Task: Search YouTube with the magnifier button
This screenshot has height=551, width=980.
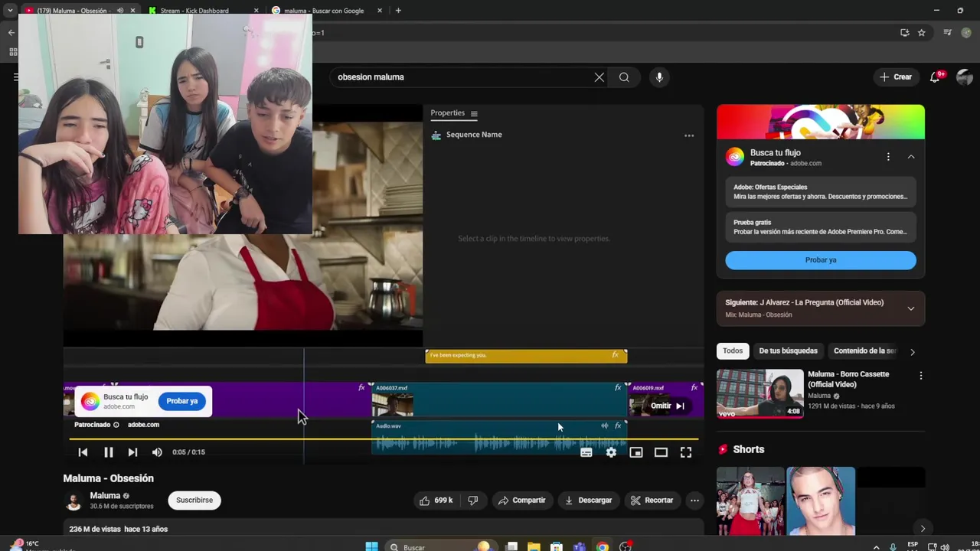Action: (x=624, y=77)
